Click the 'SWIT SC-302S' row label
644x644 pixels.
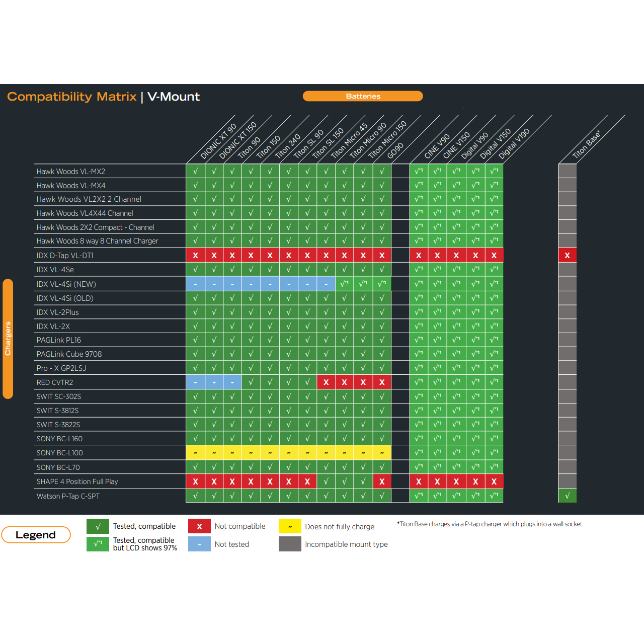[x=59, y=396]
